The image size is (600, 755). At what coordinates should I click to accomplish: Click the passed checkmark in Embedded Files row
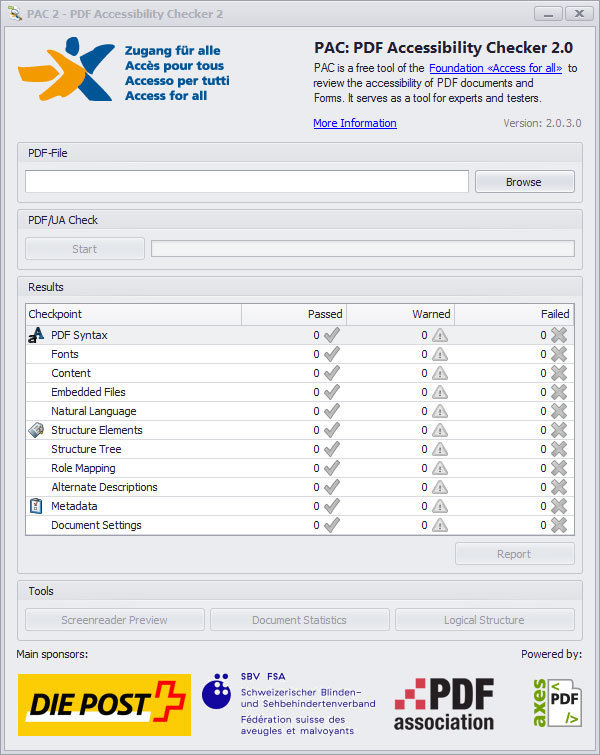click(x=332, y=392)
